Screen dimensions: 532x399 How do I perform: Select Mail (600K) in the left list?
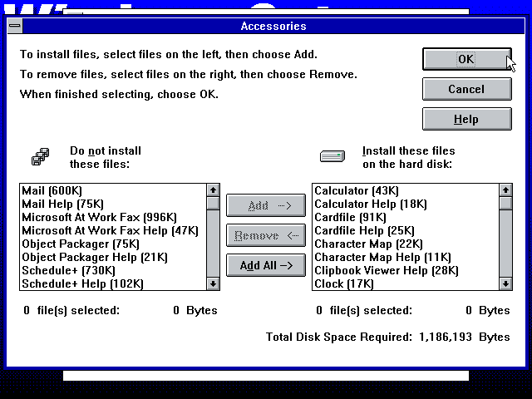pos(113,190)
